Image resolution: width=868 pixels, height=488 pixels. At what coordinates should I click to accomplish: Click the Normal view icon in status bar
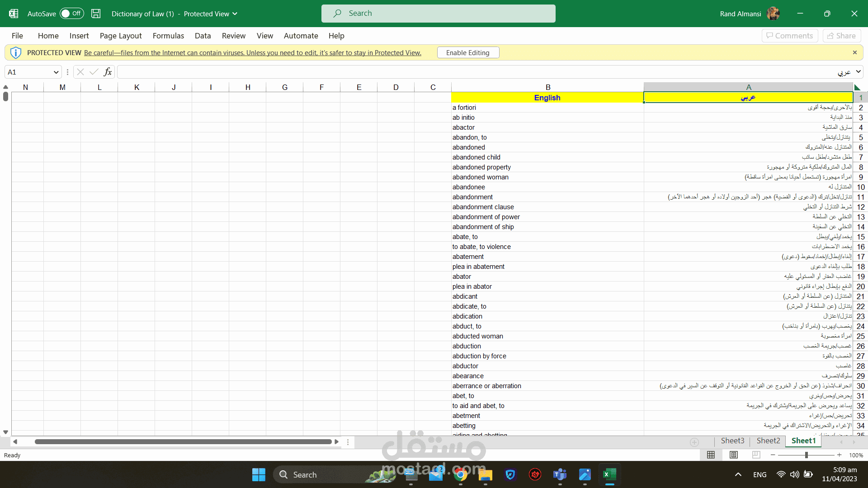coord(711,454)
